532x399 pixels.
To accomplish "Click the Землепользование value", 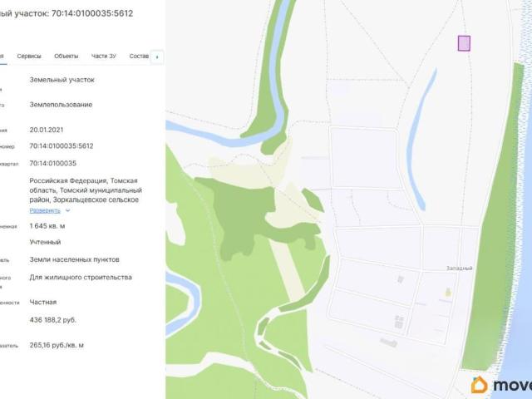I will (61, 105).
